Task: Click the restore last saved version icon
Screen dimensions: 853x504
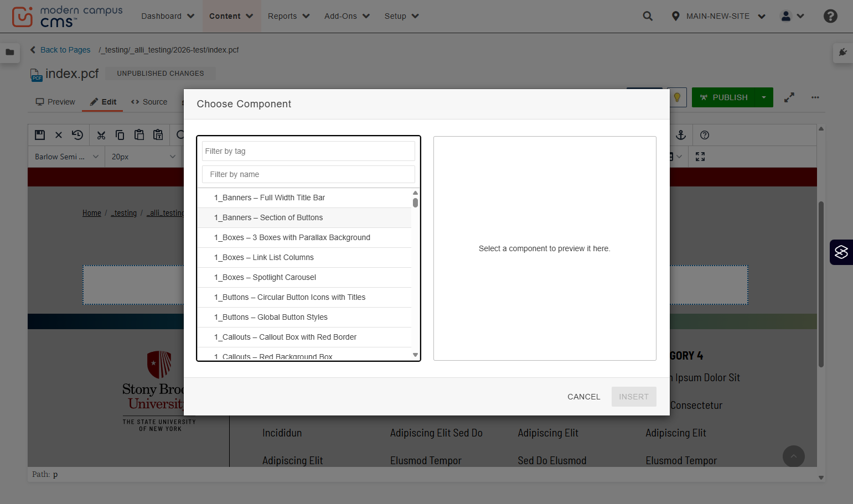Action: coord(77,135)
